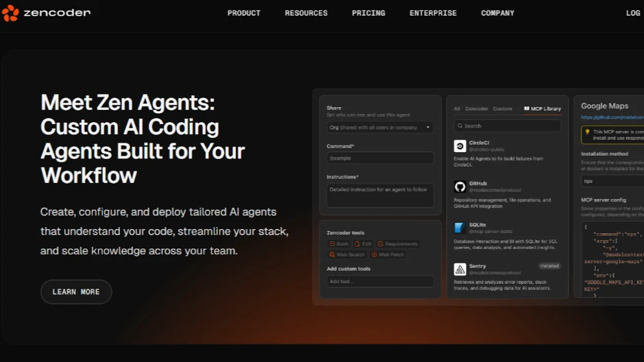
Task: Click the MCP Library book icon
Action: click(527, 109)
